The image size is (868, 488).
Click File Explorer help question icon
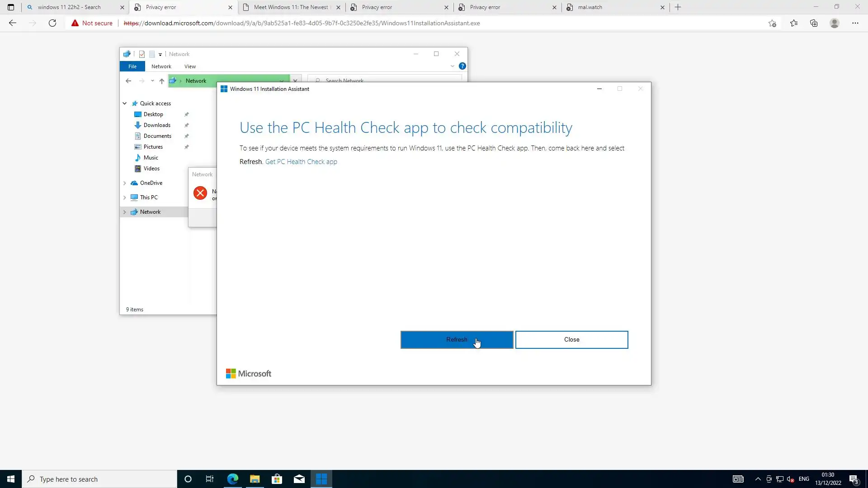point(462,66)
